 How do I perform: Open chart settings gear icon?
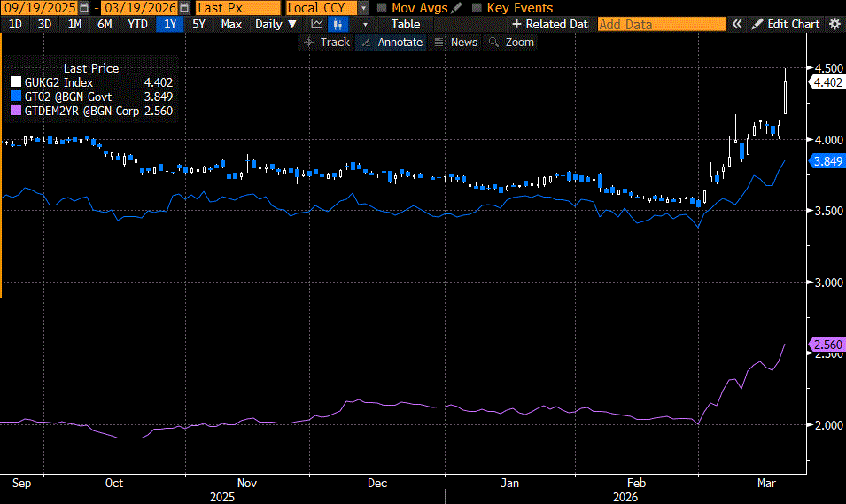tap(834, 24)
